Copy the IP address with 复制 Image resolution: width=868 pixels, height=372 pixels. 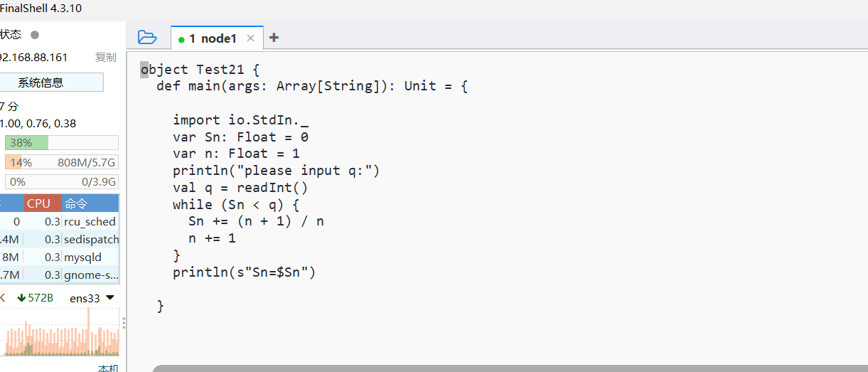click(x=106, y=58)
